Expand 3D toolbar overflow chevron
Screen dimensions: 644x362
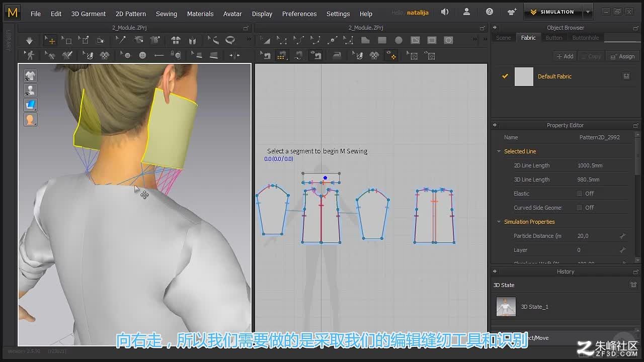pyautogui.click(x=248, y=40)
